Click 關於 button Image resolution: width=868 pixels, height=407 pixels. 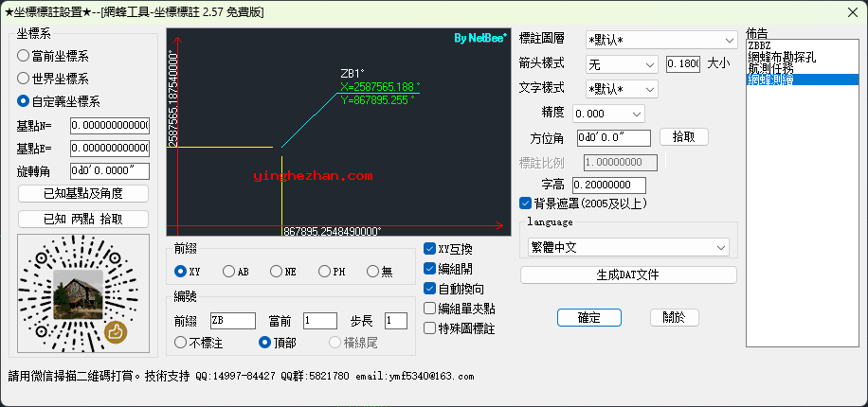(x=675, y=317)
